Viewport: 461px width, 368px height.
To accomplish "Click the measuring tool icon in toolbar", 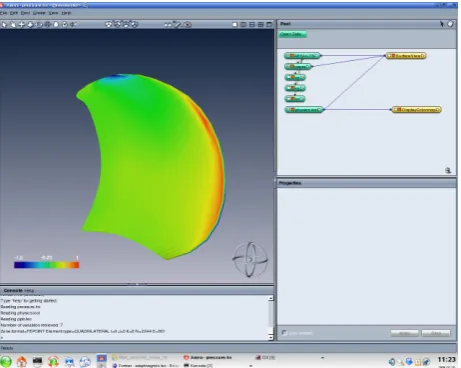I will 177,24.
